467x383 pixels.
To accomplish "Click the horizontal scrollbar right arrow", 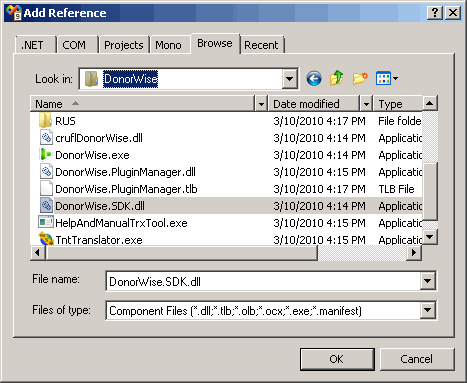I will [414, 253].
